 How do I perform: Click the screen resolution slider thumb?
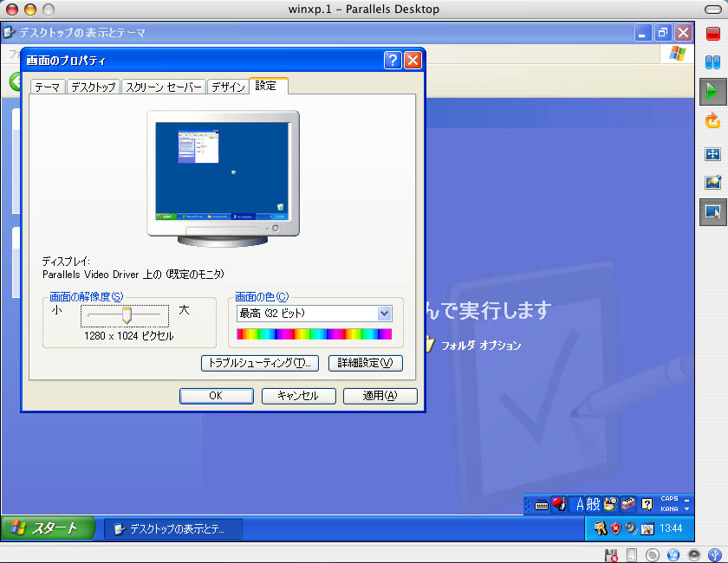[127, 314]
